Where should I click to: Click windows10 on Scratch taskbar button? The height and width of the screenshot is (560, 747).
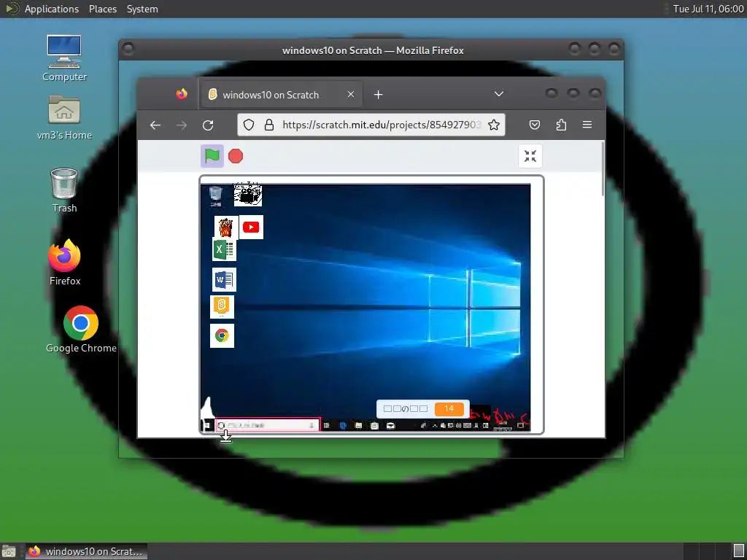pos(86,551)
